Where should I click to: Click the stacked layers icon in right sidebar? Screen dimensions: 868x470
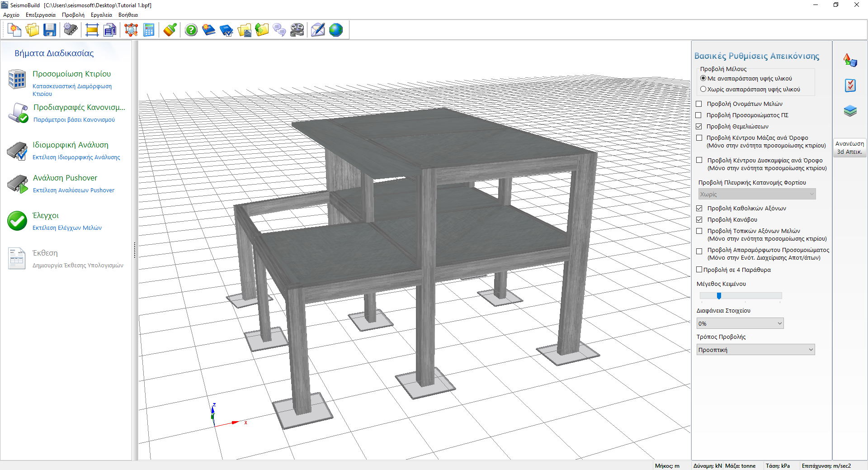(x=850, y=111)
